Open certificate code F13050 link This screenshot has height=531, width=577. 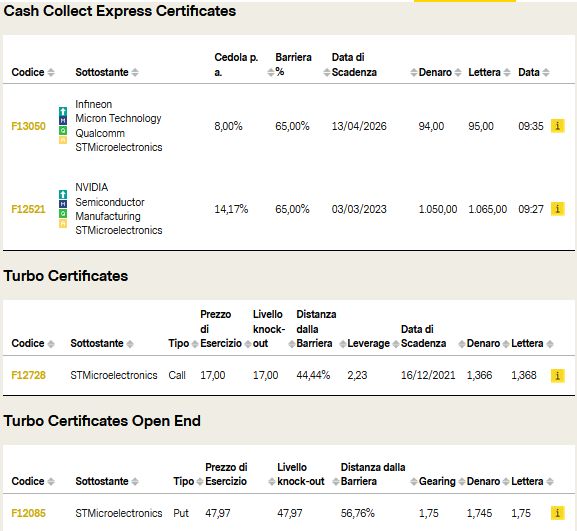pos(28,126)
